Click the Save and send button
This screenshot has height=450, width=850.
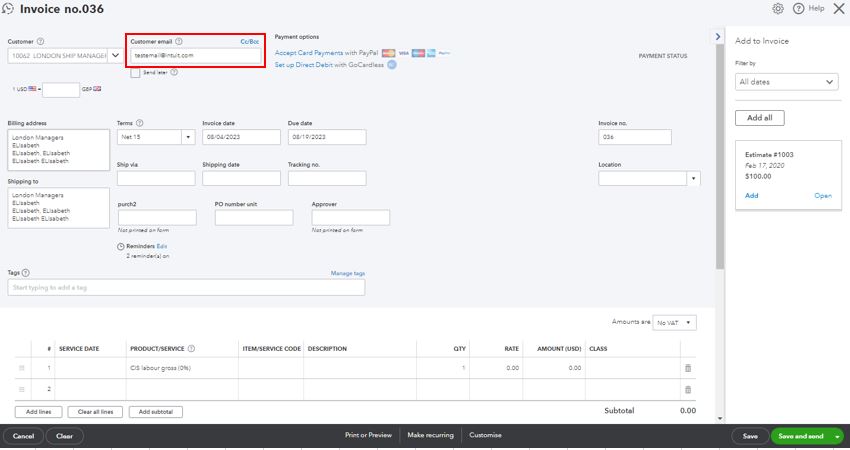coord(800,436)
